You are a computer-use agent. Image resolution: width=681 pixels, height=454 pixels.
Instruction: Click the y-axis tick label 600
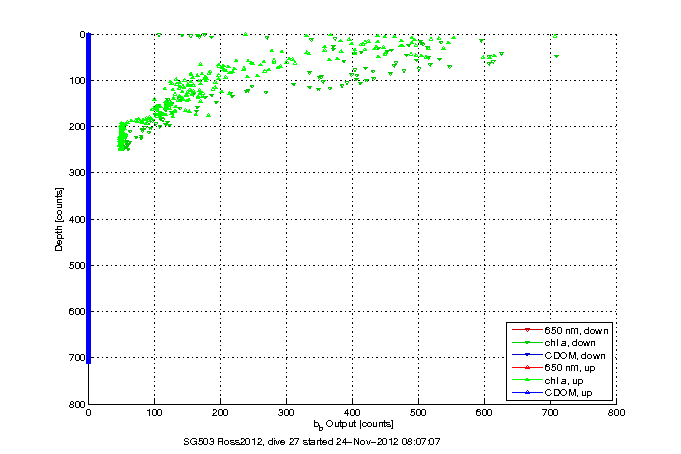pos(76,312)
